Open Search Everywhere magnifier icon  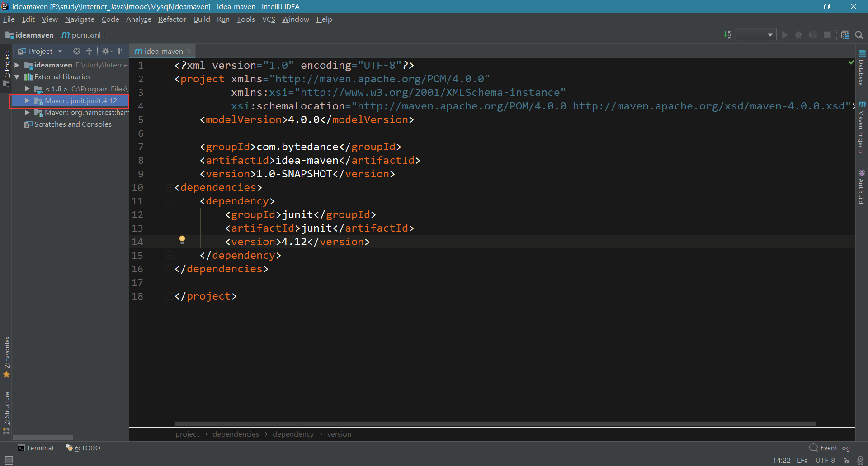(x=859, y=35)
